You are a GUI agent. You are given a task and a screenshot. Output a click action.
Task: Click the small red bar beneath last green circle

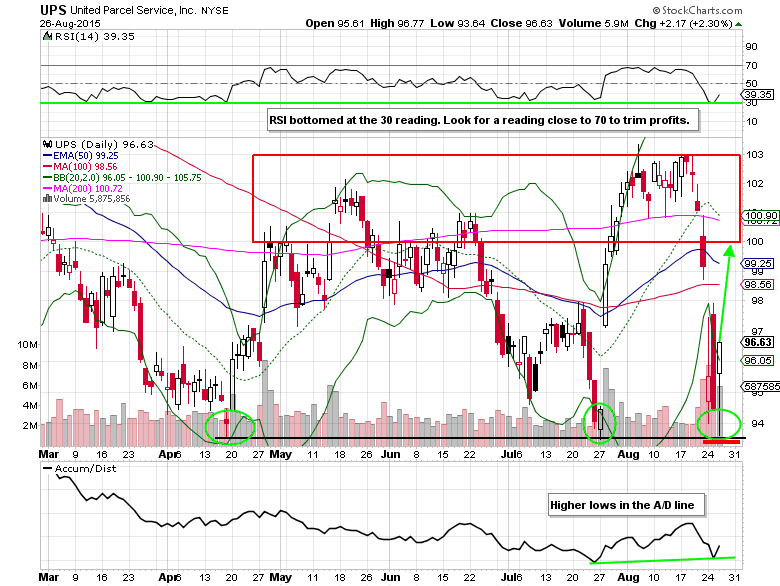720,441
